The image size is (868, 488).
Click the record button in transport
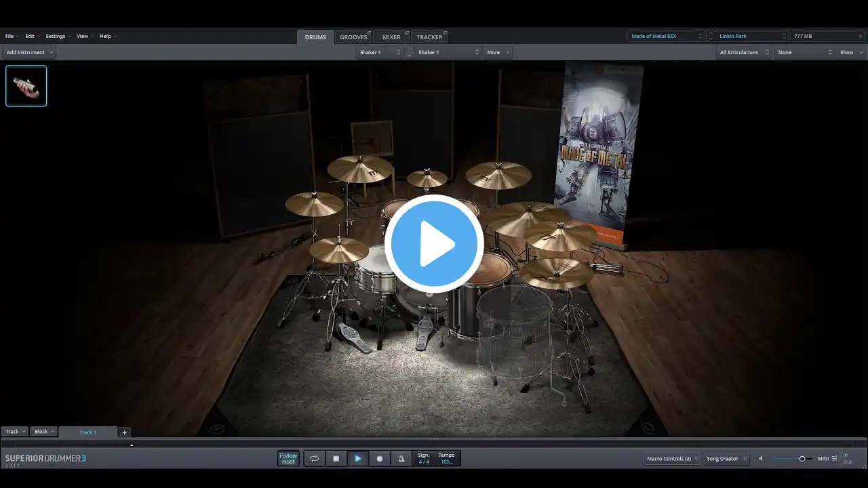click(379, 459)
